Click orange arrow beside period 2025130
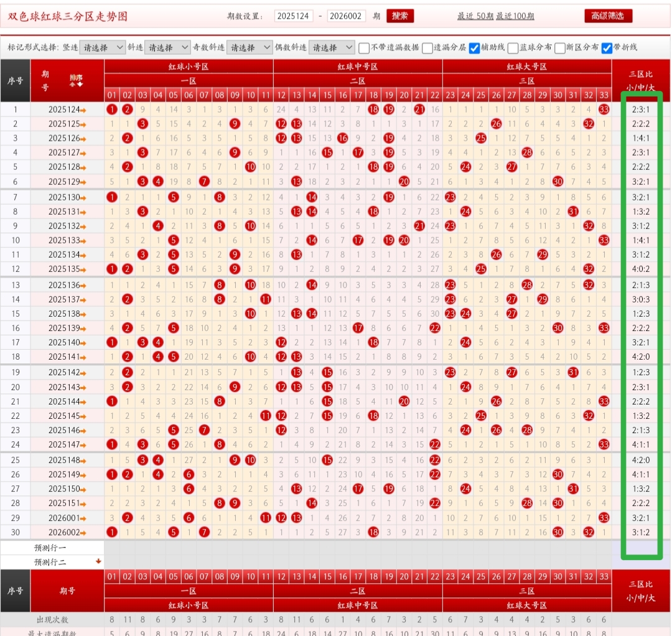 click(x=83, y=198)
